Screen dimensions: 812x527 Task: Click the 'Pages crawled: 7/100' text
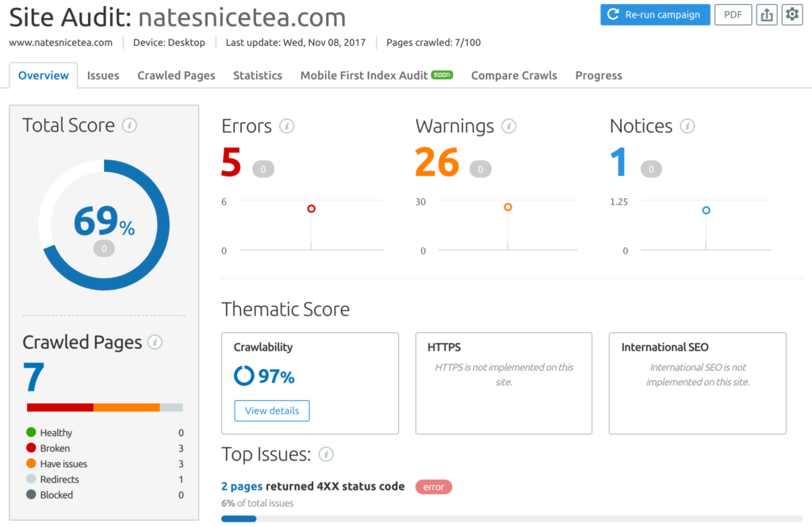434,43
